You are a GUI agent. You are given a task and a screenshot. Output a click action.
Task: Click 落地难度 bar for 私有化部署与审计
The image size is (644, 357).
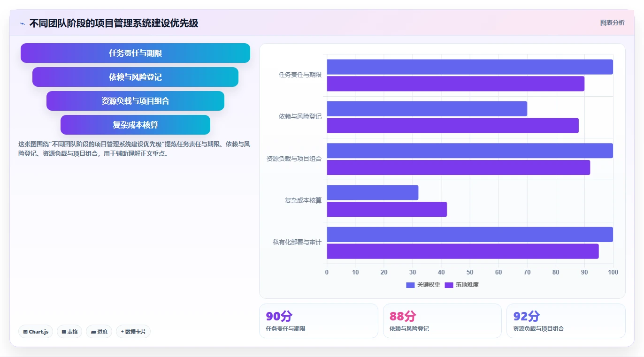pos(463,251)
